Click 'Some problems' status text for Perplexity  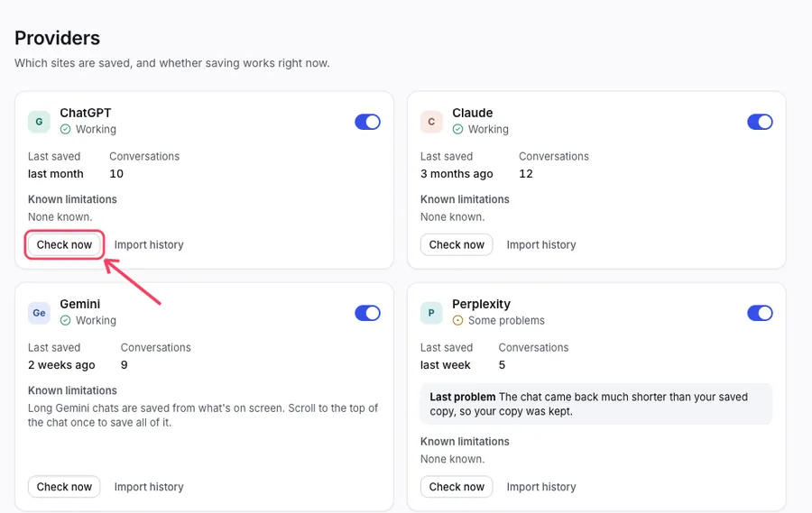(x=506, y=320)
